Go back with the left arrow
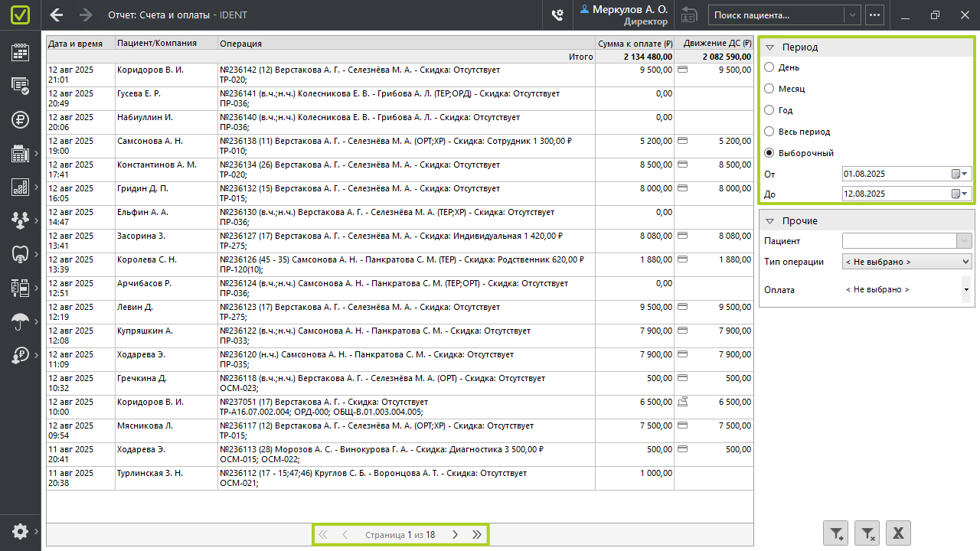Screen dimensions: 980x551 pos(56,15)
